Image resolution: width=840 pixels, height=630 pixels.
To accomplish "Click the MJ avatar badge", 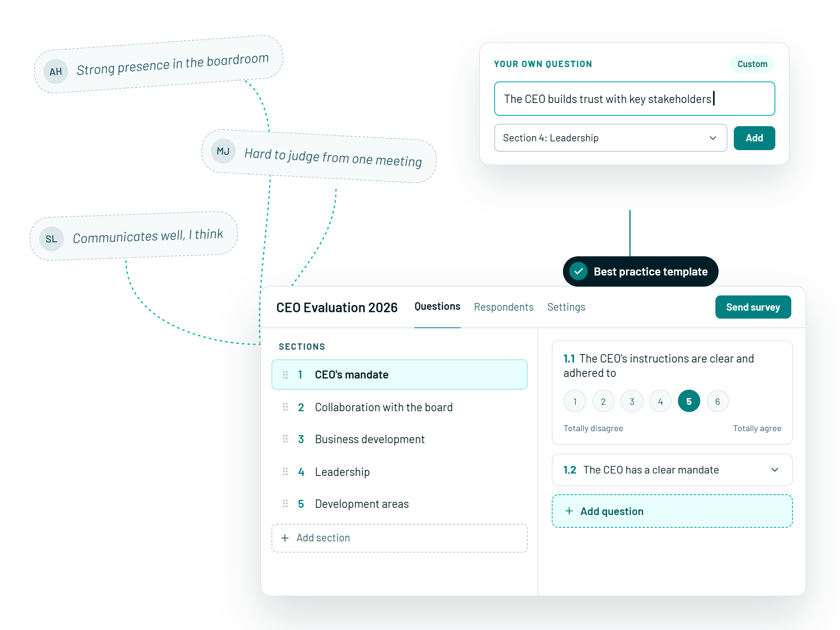I will pos(223,151).
